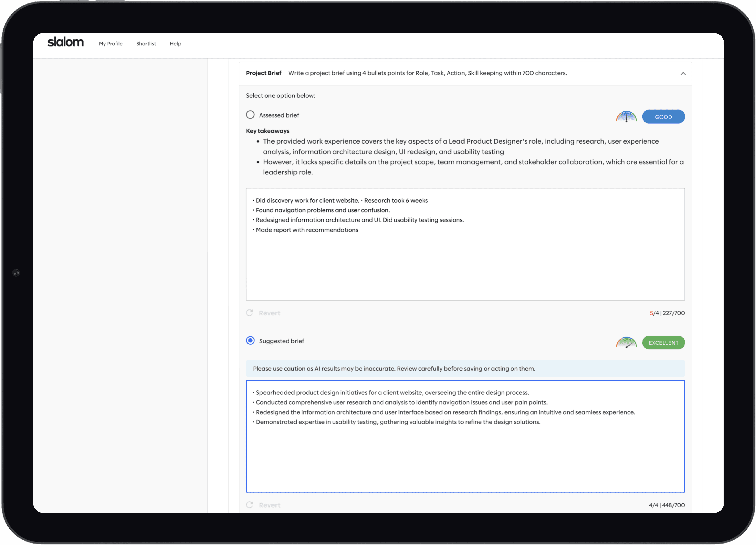Select the Suggested brief radio option
Viewport: 756px width, 545px height.
point(250,340)
